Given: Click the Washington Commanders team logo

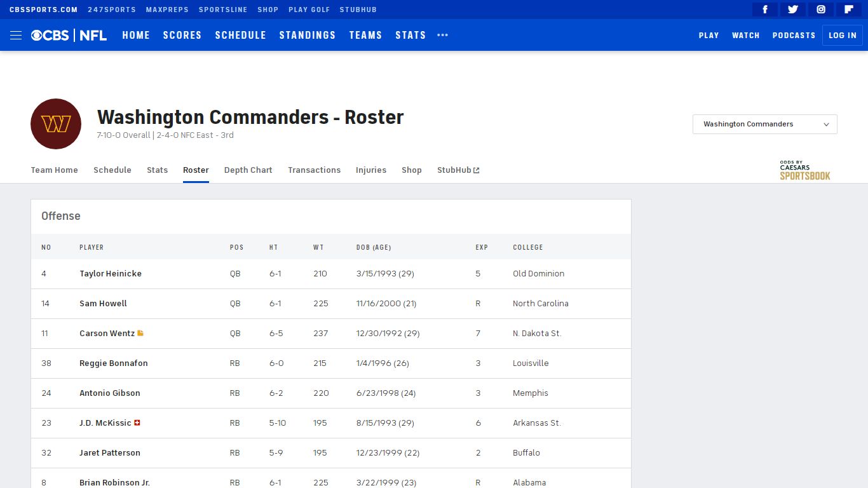Looking at the screenshot, I should coord(56,124).
